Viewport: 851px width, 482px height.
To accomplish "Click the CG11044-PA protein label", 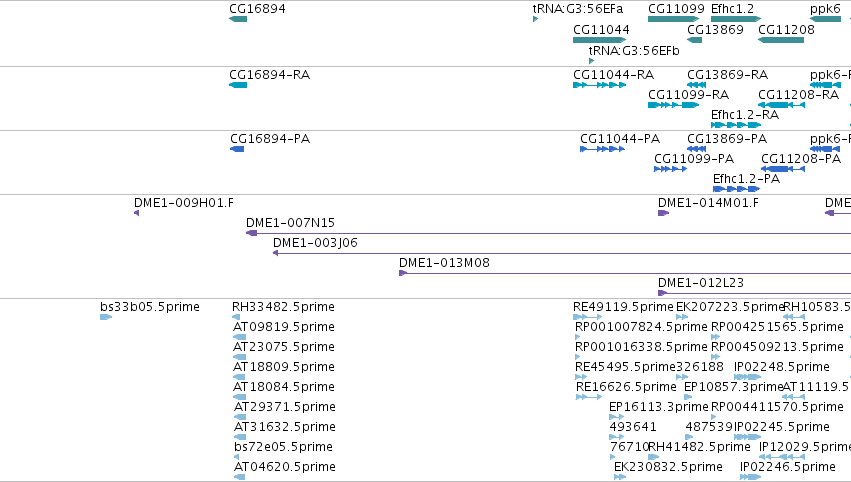I will point(620,138).
